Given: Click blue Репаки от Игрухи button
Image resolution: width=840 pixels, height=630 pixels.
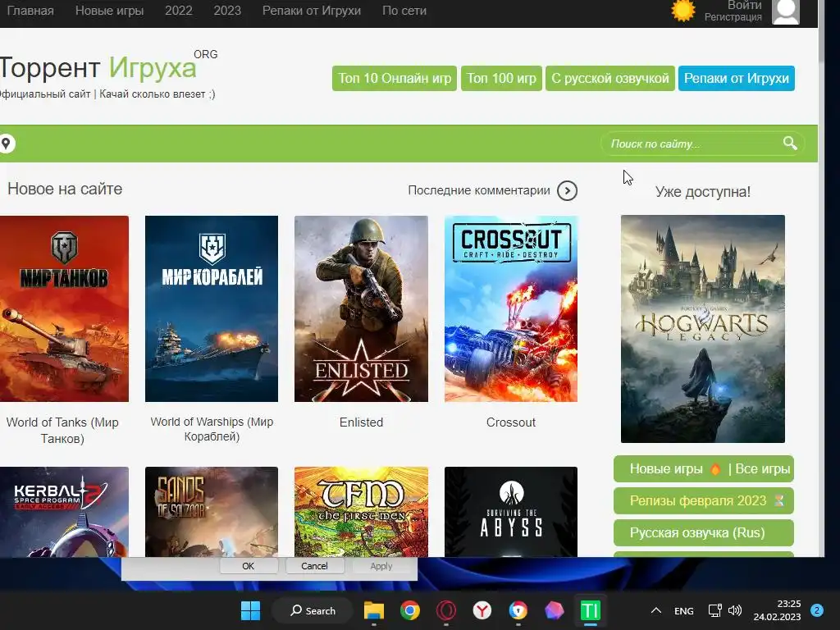Looking at the screenshot, I should click(x=736, y=78).
